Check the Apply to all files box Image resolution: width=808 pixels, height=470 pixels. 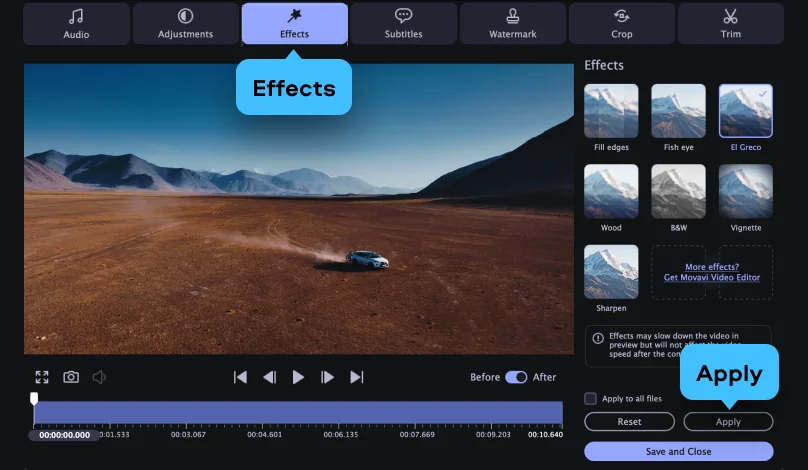[x=591, y=398]
